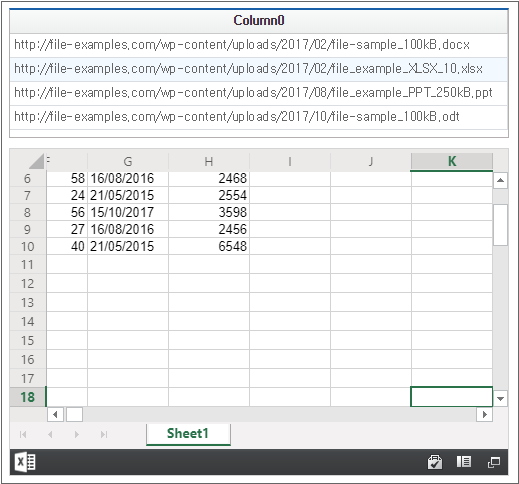Select cell containing 3598
Image resolution: width=519 pixels, height=484 pixels.
(209, 212)
